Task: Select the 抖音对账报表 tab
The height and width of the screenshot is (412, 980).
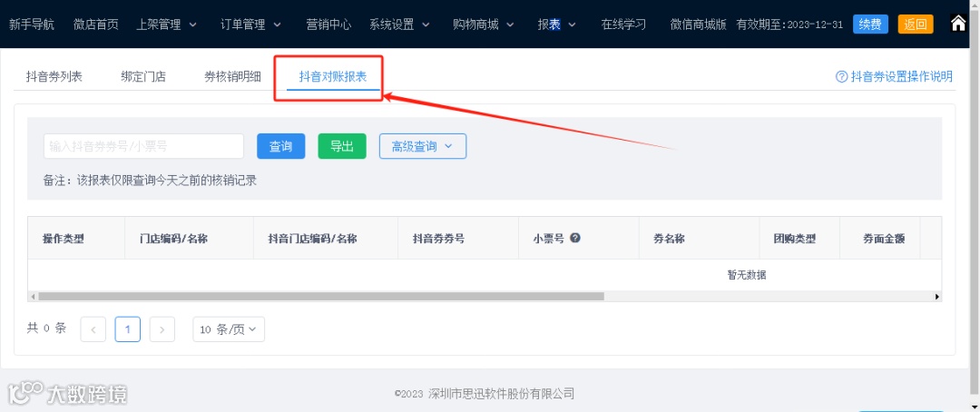Action: 333,77
